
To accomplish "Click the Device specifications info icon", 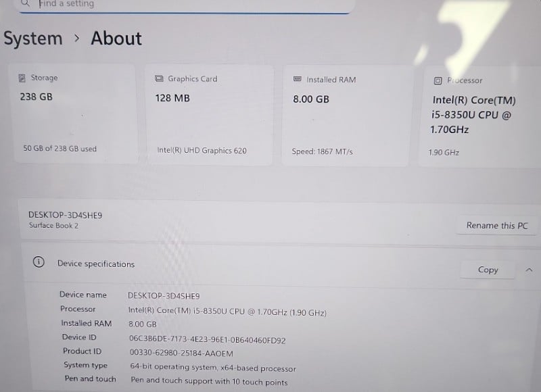I will point(39,262).
